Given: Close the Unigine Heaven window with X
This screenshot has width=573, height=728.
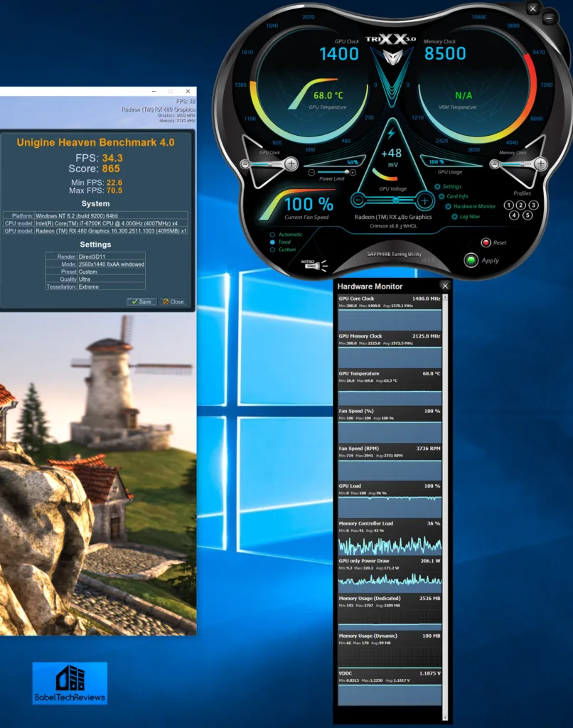Looking at the screenshot, I should pos(188,92).
